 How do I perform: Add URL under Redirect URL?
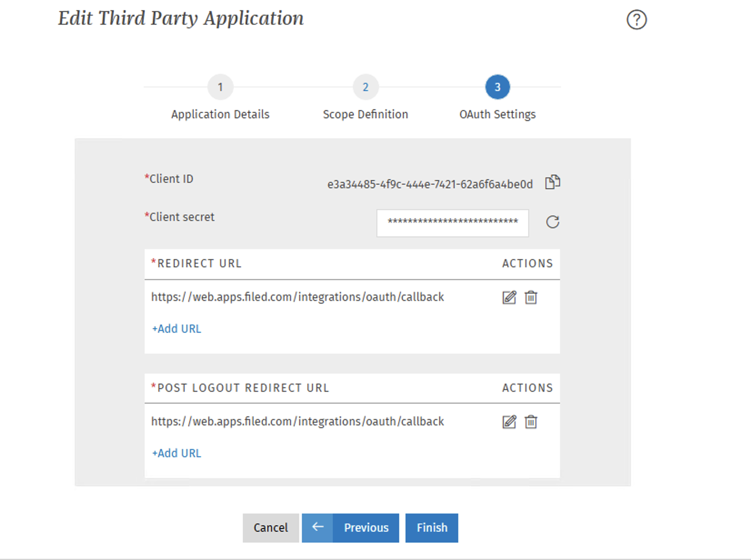click(x=176, y=329)
